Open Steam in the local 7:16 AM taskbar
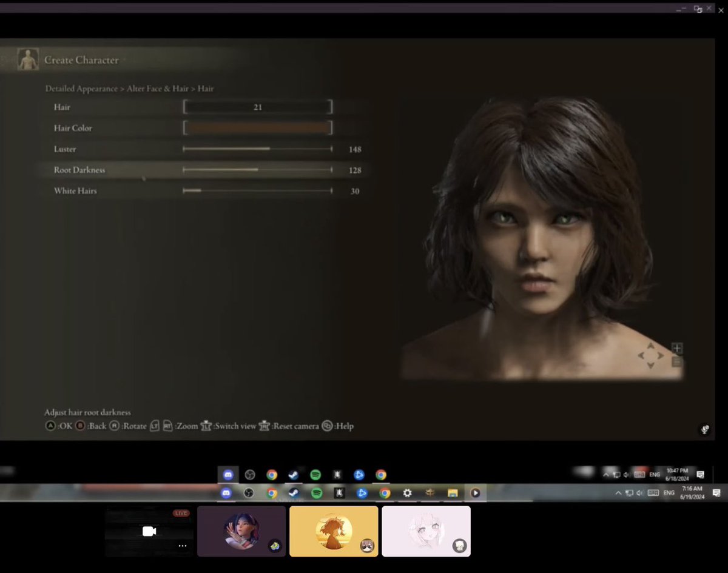The height and width of the screenshot is (573, 728). (294, 493)
